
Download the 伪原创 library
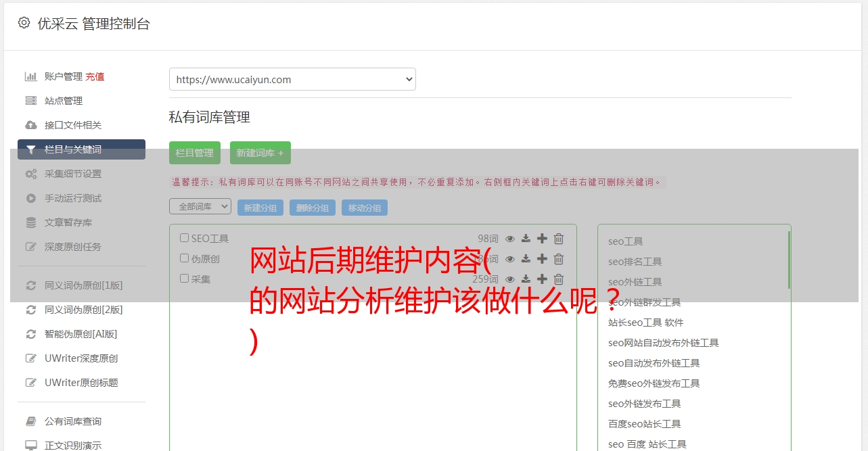pos(526,259)
